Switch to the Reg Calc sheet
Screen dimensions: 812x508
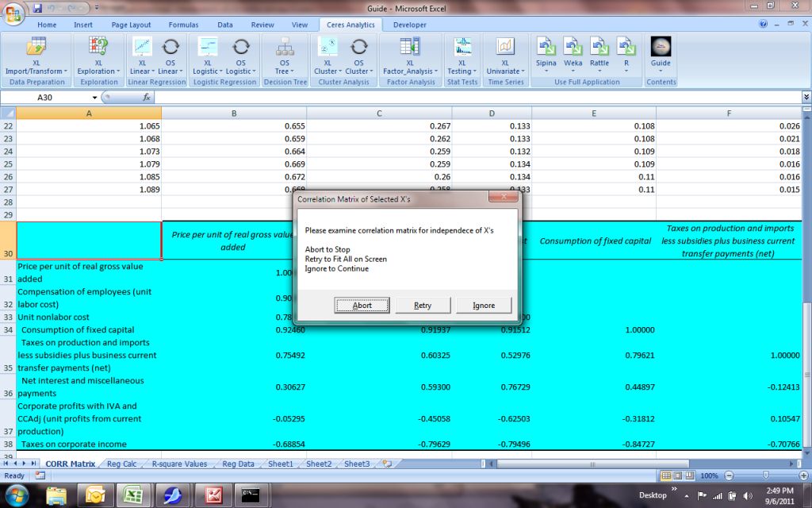point(121,464)
